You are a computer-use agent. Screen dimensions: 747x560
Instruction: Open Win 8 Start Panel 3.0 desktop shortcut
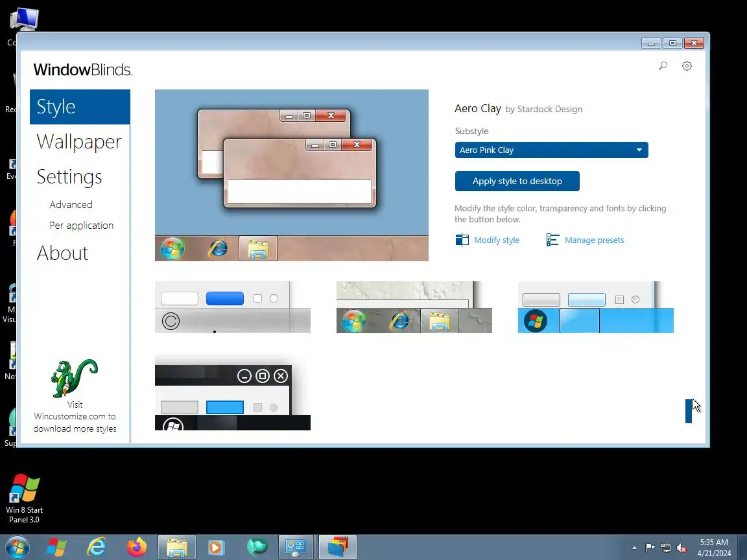point(24,498)
